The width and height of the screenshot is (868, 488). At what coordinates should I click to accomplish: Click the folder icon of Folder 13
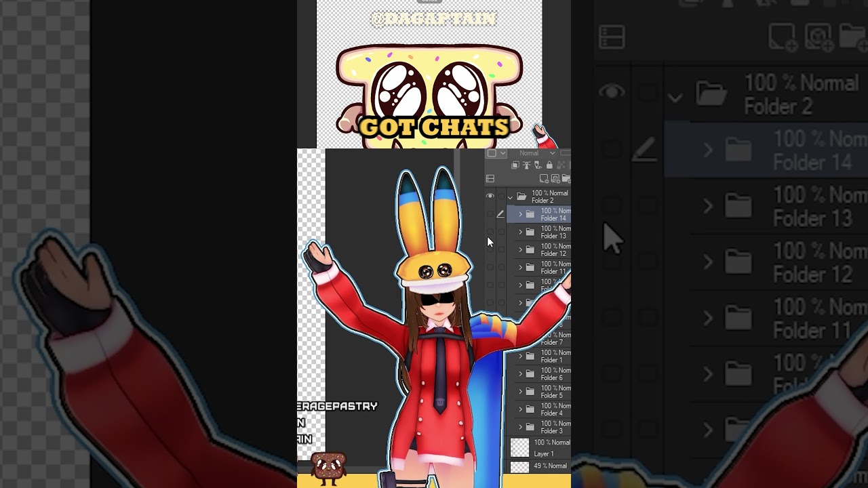pos(530,232)
